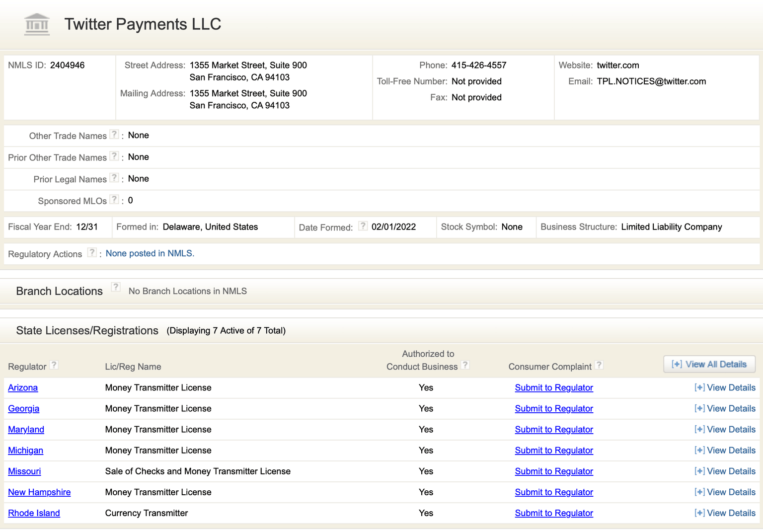763x532 pixels.
Task: Click help icon next to Prior Legal Names
Action: coord(114,178)
